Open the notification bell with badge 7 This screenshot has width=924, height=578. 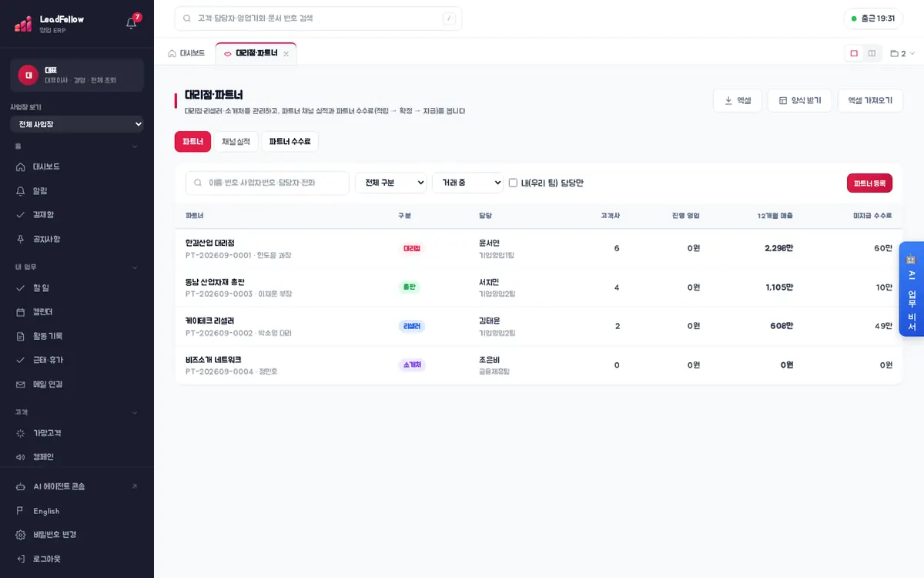click(x=132, y=22)
